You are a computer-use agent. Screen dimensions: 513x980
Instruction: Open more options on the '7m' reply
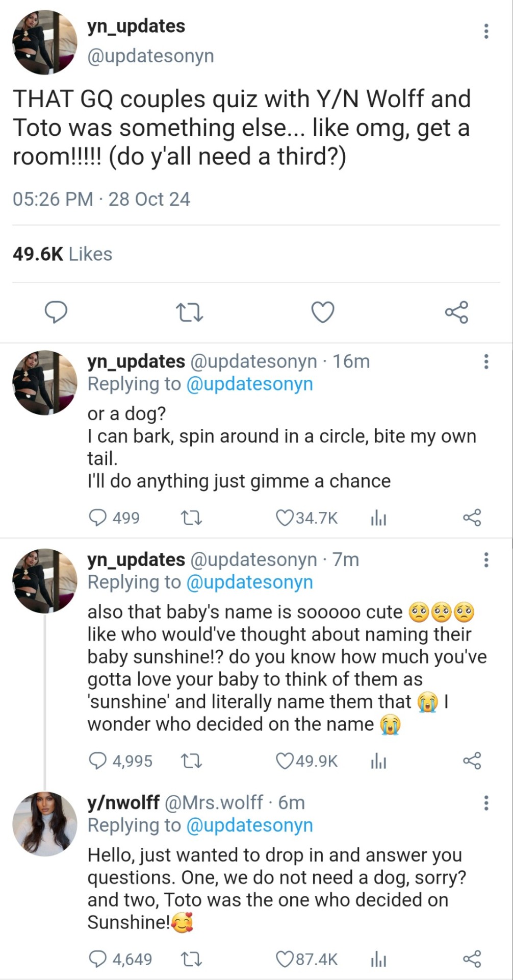pyautogui.click(x=486, y=560)
